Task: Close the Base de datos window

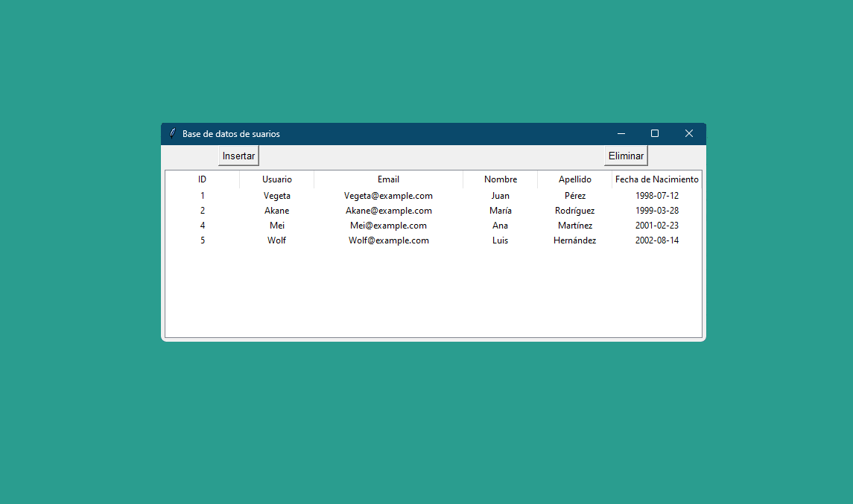Action: (x=689, y=134)
